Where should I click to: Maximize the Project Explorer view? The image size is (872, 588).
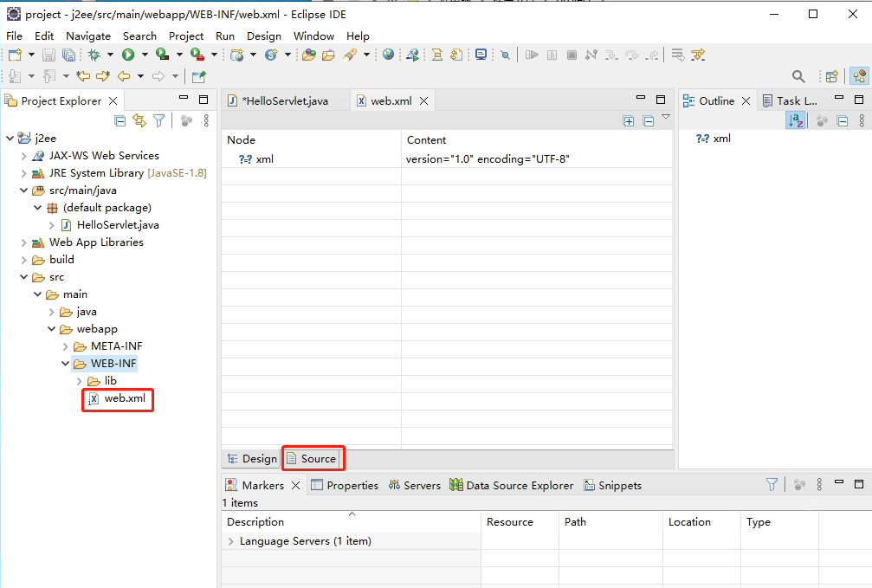[x=203, y=100]
